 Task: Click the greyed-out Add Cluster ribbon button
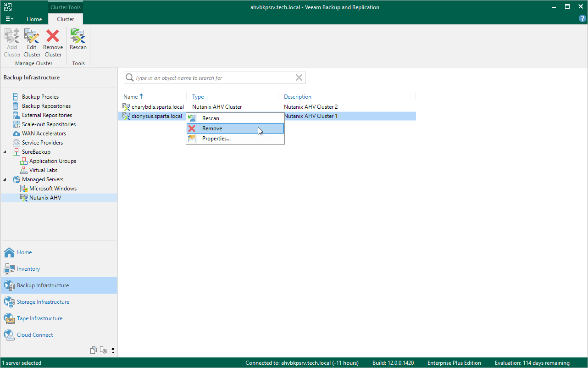point(12,43)
